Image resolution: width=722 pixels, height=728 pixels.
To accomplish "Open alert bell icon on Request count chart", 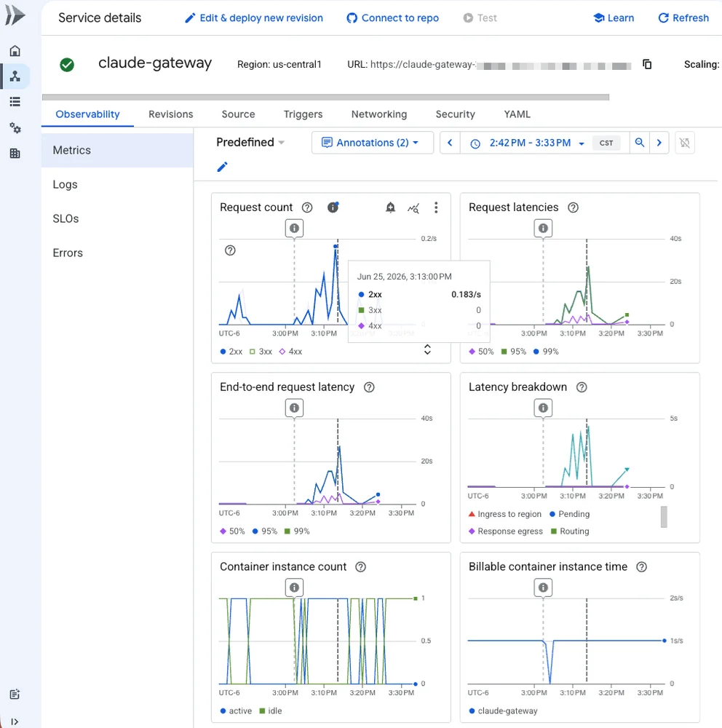I will click(391, 207).
